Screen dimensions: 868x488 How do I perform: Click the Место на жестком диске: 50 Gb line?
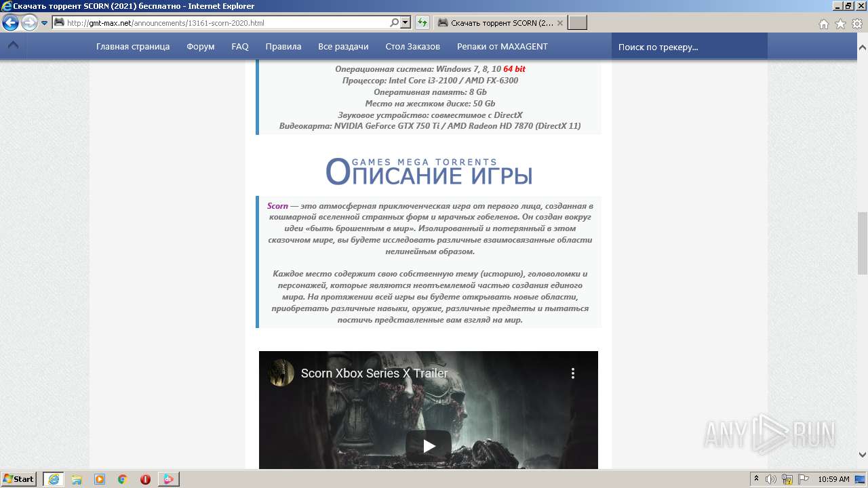pos(430,104)
